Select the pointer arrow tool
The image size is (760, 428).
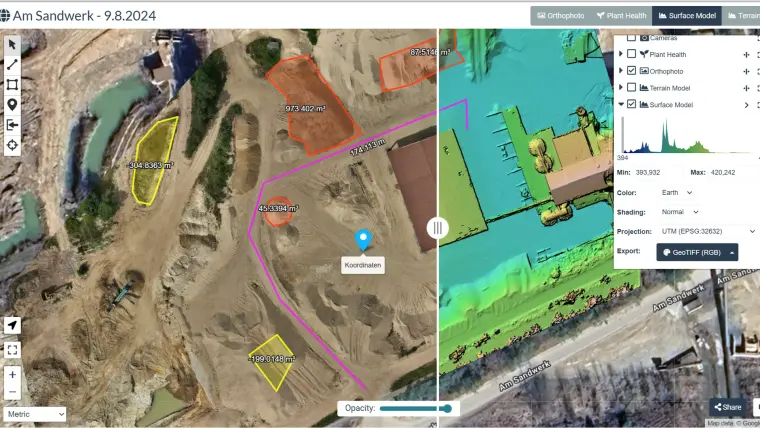pos(12,45)
